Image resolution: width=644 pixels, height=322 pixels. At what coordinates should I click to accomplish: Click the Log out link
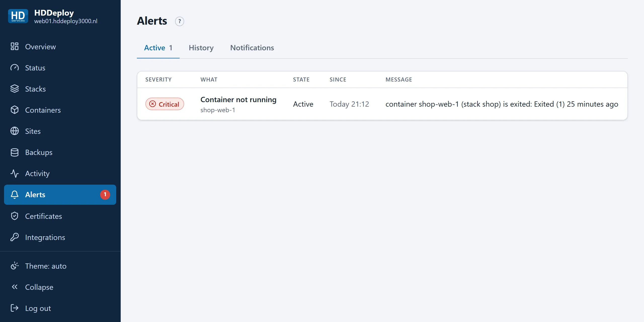[x=60, y=308]
